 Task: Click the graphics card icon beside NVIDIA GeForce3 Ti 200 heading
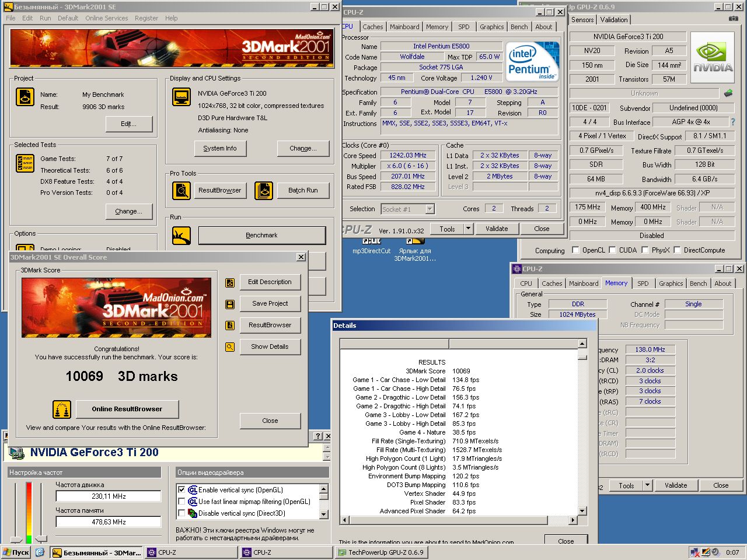(x=16, y=452)
